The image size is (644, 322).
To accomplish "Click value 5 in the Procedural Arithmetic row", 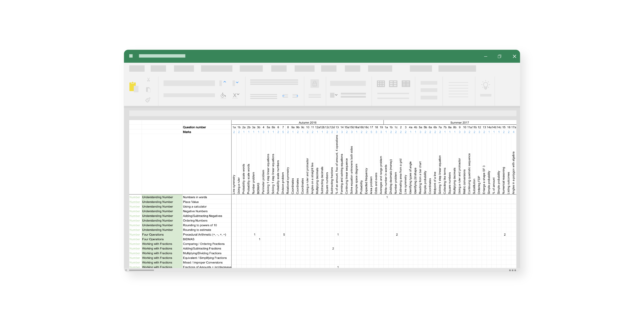I will point(284,235).
